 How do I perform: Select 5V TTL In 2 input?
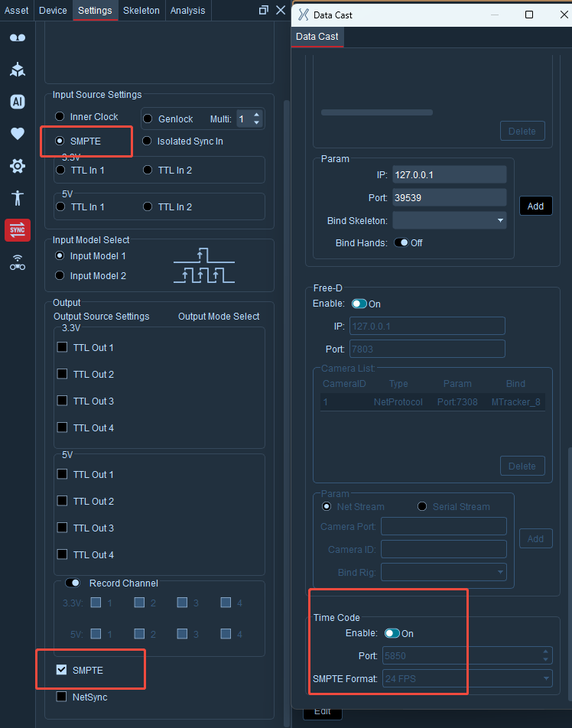tap(148, 206)
